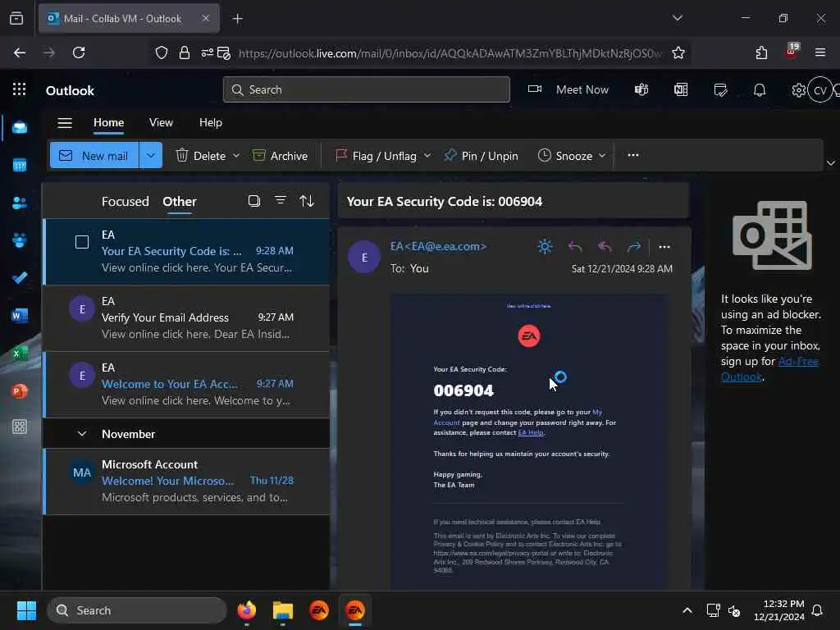This screenshot has height=630, width=840.
Task: Forward the EA security code email
Action: tap(634, 246)
